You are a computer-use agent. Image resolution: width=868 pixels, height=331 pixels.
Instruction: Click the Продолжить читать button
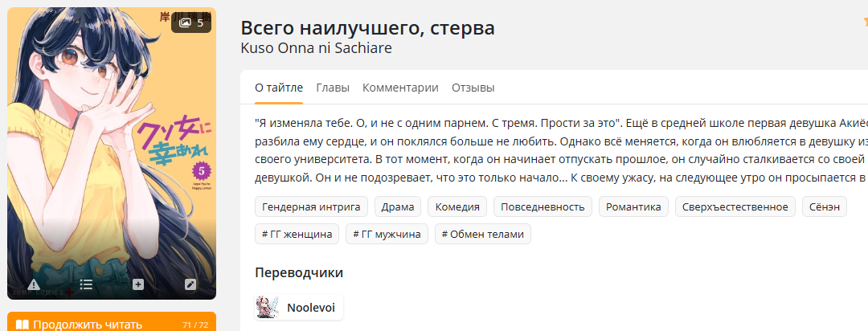[x=112, y=322]
